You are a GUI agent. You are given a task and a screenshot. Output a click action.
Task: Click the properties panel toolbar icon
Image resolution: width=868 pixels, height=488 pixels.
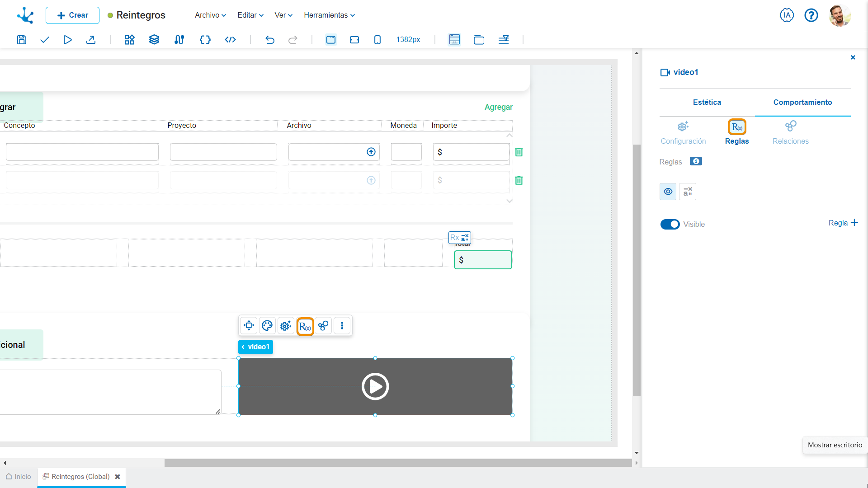coord(504,40)
